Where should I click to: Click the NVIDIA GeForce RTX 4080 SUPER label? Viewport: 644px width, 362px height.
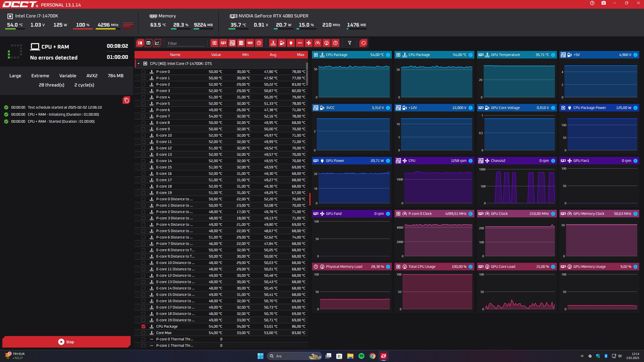click(x=273, y=16)
